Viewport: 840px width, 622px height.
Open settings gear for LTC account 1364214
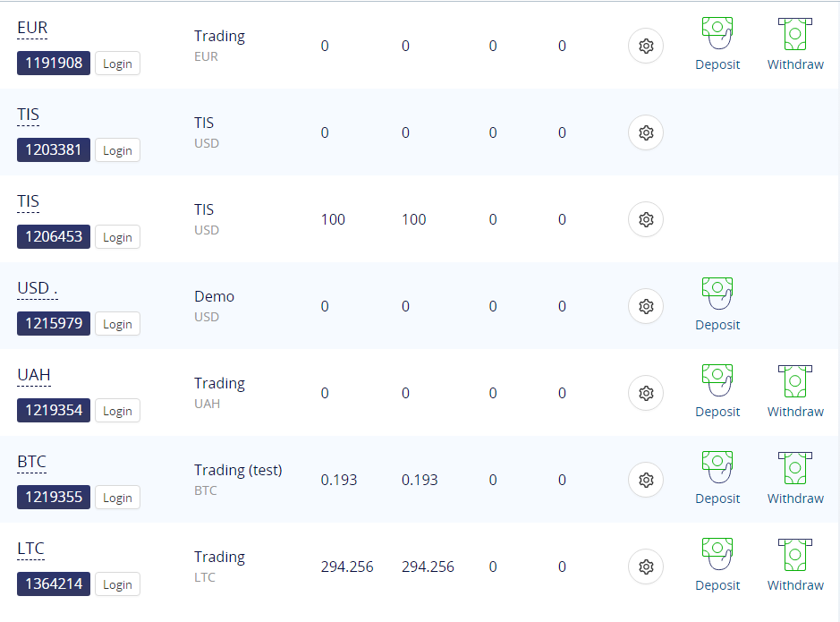point(646,567)
